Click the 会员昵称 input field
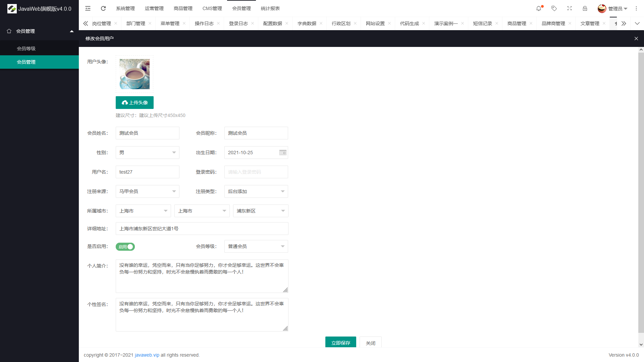644x362 pixels. pyautogui.click(x=256, y=133)
